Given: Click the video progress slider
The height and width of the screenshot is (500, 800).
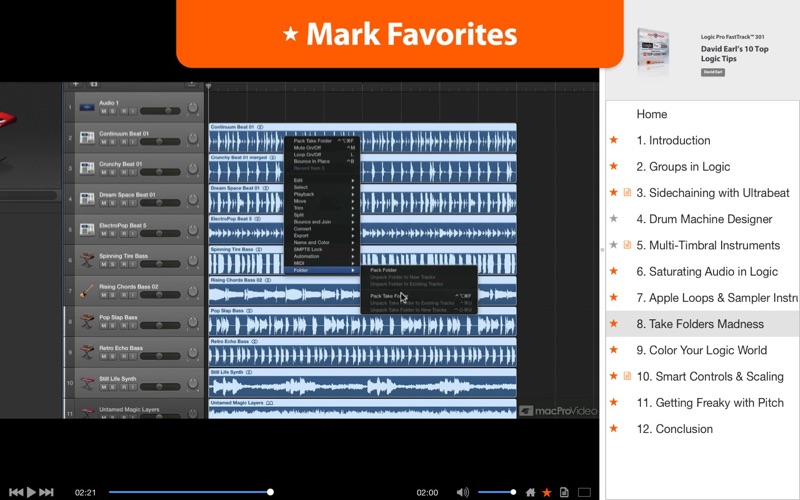Looking at the screenshot, I should point(191,492).
